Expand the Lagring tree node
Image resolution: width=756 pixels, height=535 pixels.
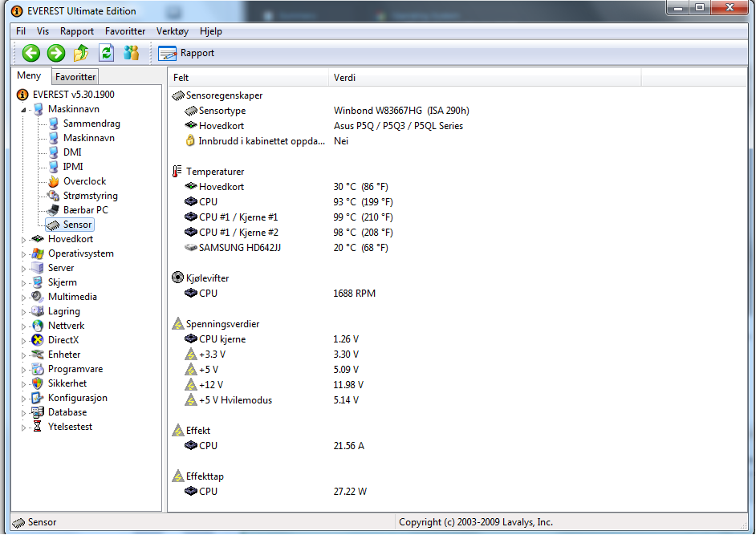pyautogui.click(x=23, y=312)
